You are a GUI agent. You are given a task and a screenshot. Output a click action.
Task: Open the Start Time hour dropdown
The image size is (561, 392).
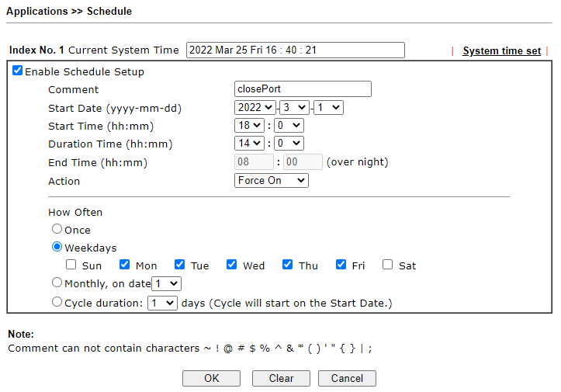(x=249, y=125)
